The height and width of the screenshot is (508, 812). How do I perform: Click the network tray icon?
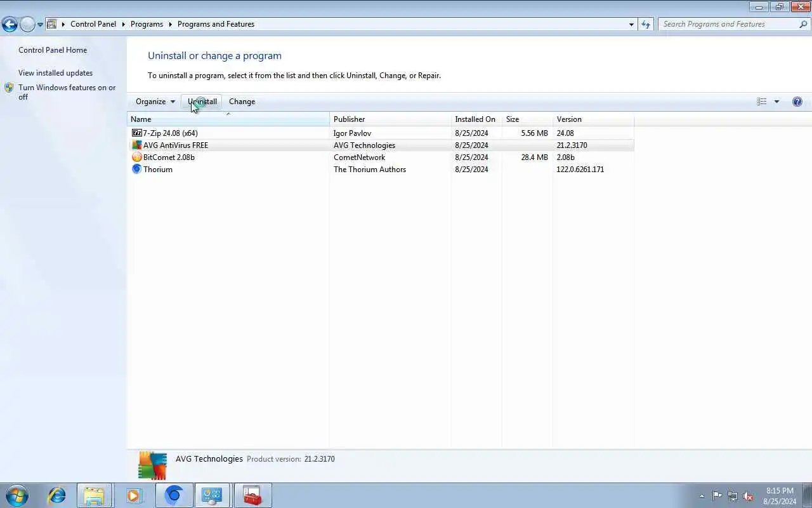tap(733, 497)
